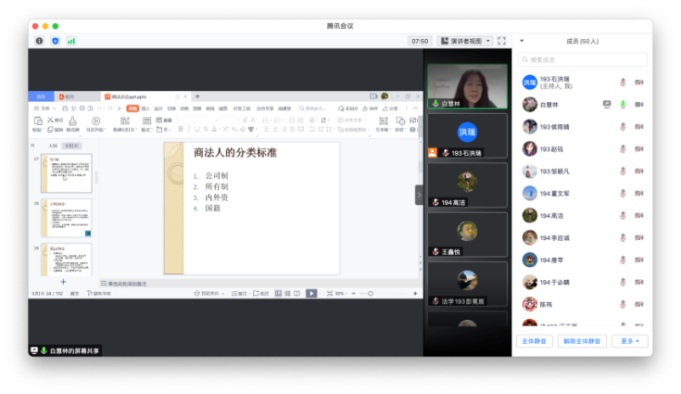
Task: Select 法学193 participant tile
Action: click(x=467, y=284)
